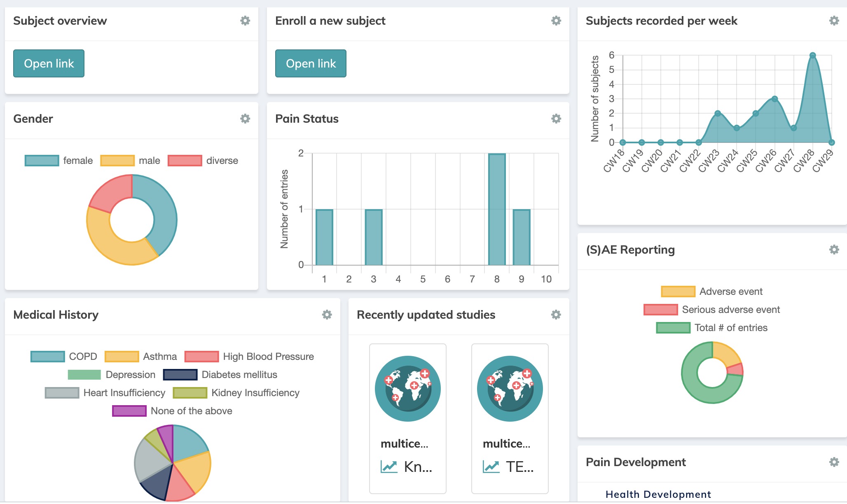Toggle female legend item in Gender chart
The image size is (847, 504).
pyautogui.click(x=59, y=161)
